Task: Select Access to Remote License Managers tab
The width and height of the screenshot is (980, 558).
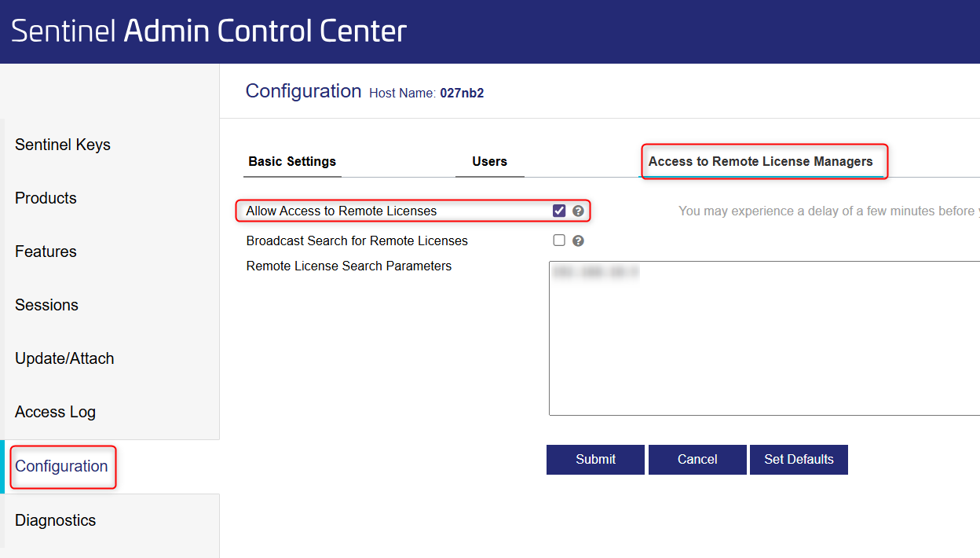Action: coord(760,162)
